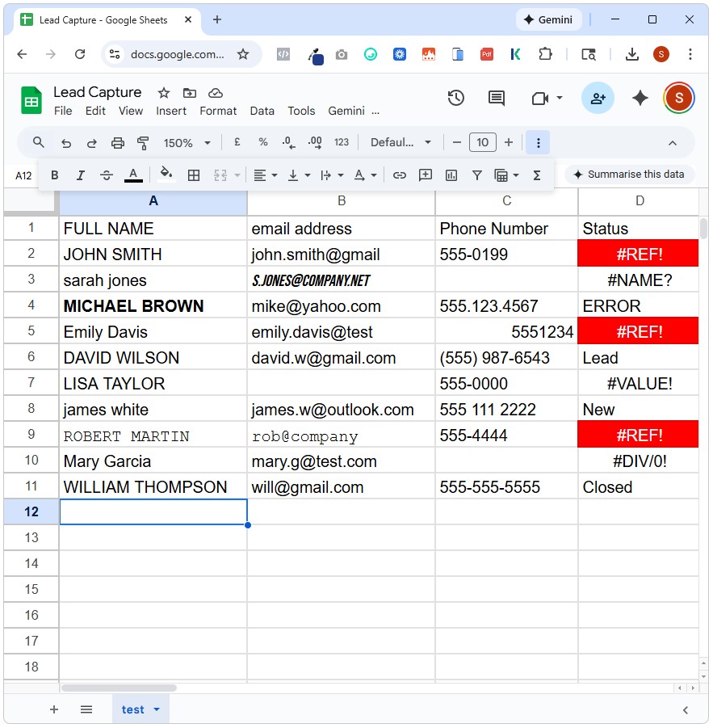Screen dimensions: 713x728
Task: Undo the last action
Action: [66, 143]
